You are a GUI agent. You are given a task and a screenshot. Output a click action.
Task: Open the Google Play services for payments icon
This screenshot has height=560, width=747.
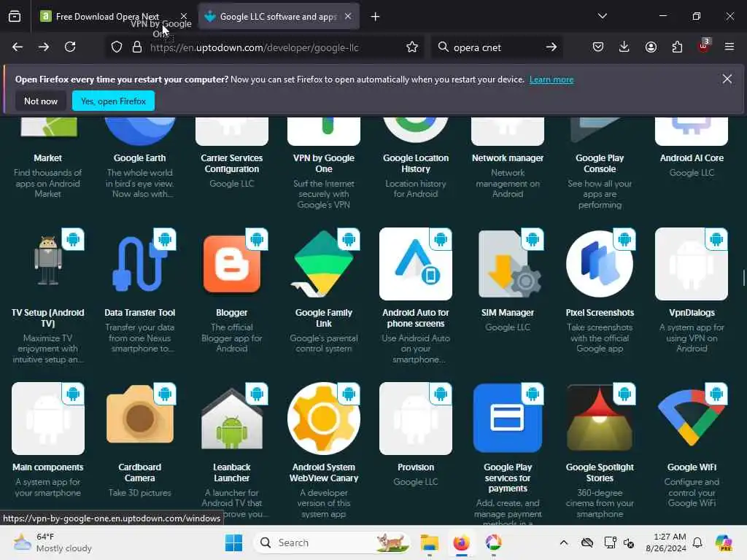point(508,419)
